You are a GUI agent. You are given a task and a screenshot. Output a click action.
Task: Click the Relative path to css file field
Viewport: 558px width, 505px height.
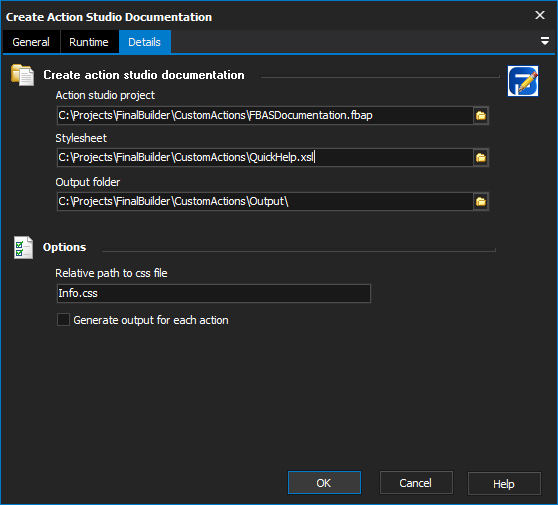pos(214,294)
